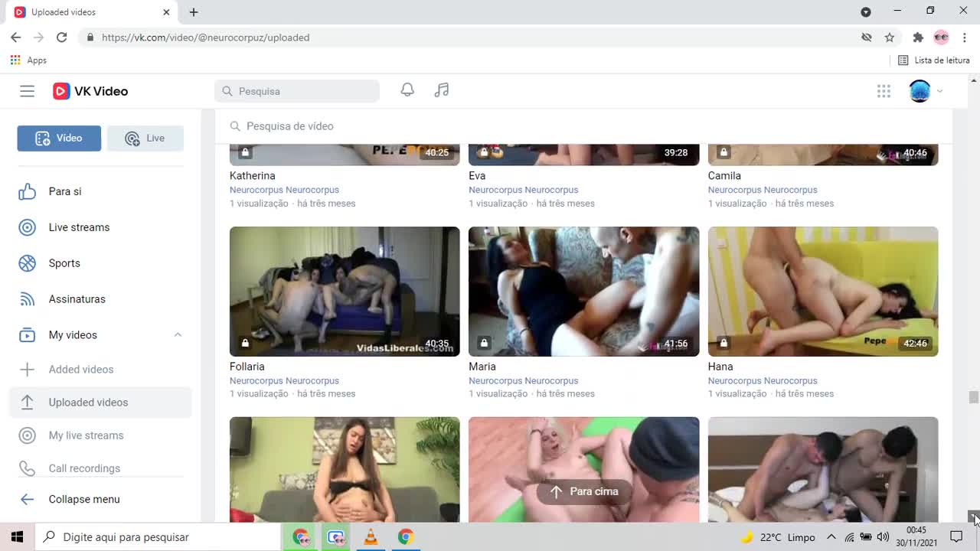Select the Video upload button
Image resolution: width=980 pixels, height=551 pixels.
click(59, 139)
